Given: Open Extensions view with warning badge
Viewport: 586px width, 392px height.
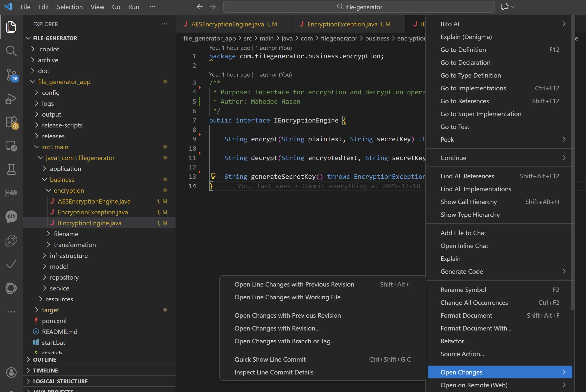Looking at the screenshot, I should point(11,122).
